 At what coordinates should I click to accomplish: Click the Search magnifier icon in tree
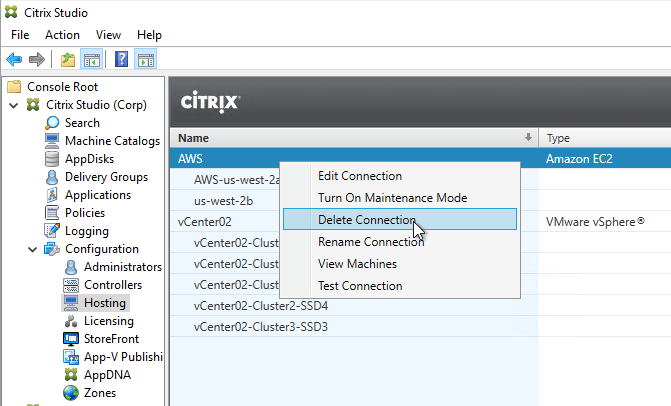52,123
